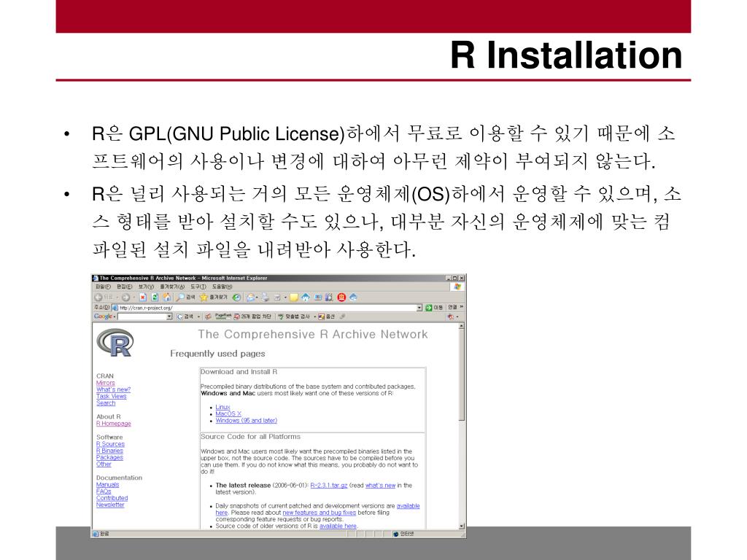Open the Other software link
Screen dimensions: 747x560
tap(104, 464)
